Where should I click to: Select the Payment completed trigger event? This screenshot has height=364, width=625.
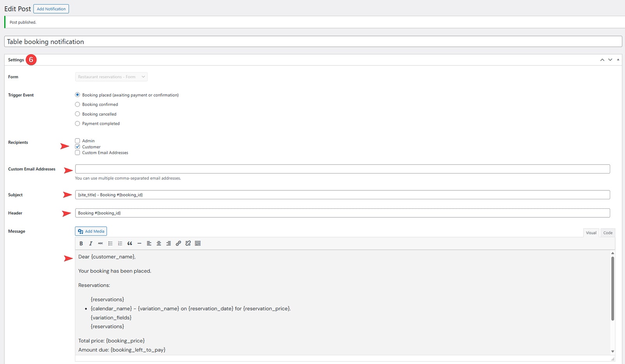(x=77, y=123)
